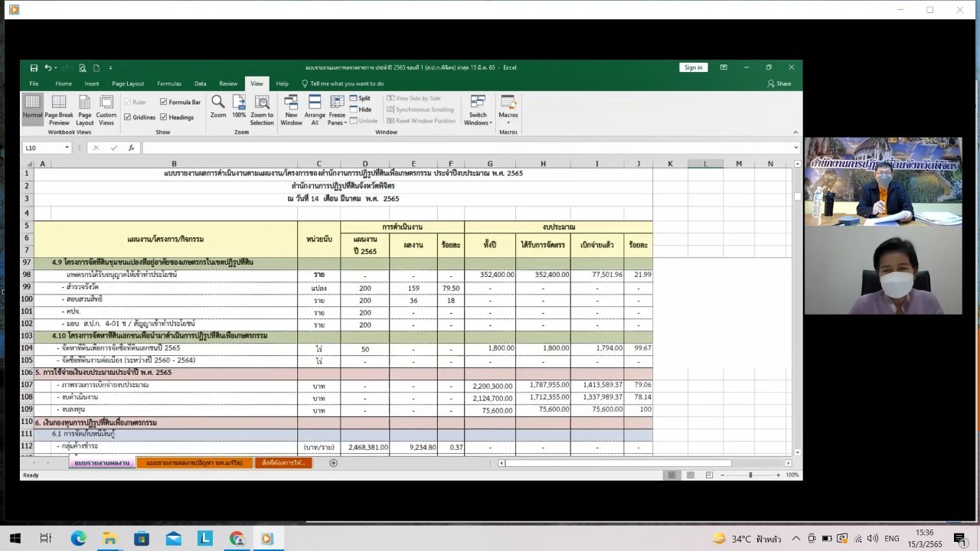
Task: Expand the formula bar
Action: point(795,148)
